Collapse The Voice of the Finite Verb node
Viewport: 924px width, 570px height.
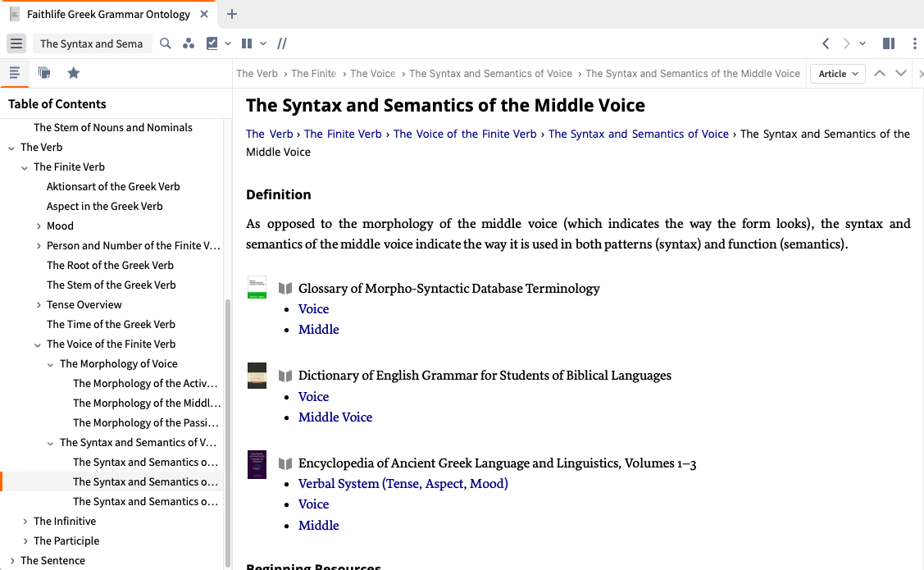(37, 344)
